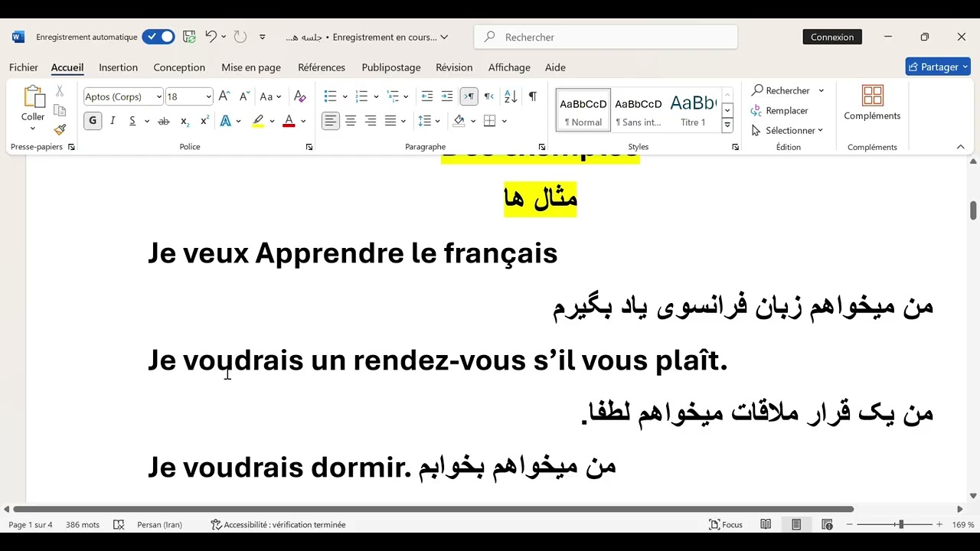Open accessibility check status
This screenshot has width=980, height=551.
pyautogui.click(x=279, y=525)
